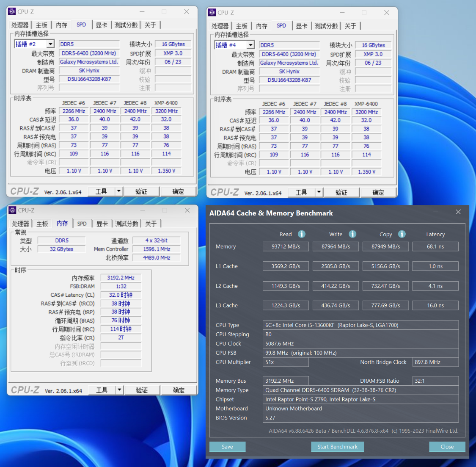This screenshot has height=467, width=476.
Task: Click CPU-Z app icon in slot #2 window
Action: [x=12, y=11]
